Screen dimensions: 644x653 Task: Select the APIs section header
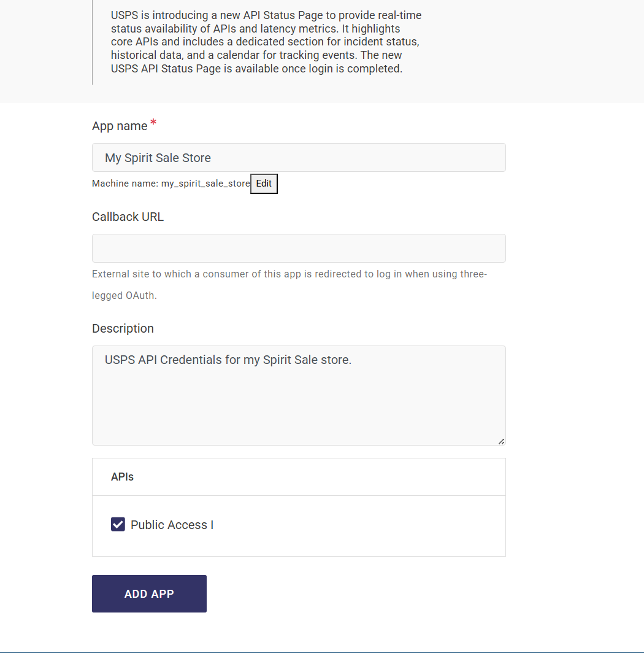(122, 476)
